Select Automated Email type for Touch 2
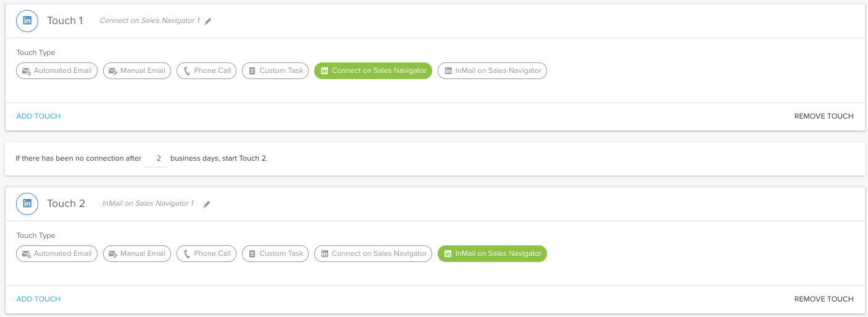Viewport: 868px width, 317px height. tap(57, 254)
